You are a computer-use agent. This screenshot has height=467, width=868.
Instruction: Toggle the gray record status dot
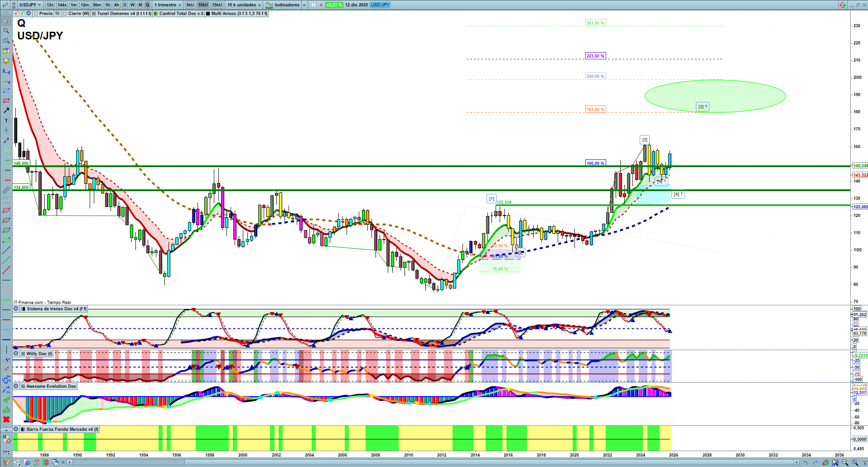(321, 5)
